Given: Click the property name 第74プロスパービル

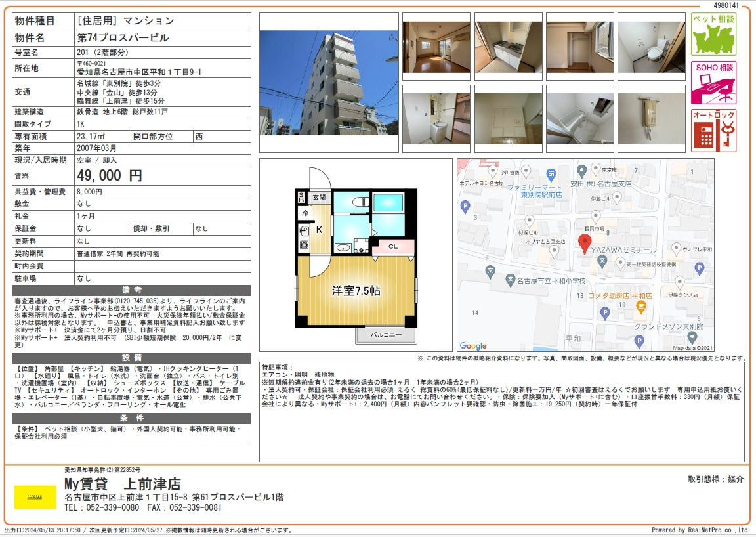Looking at the screenshot, I should pyautogui.click(x=123, y=37).
